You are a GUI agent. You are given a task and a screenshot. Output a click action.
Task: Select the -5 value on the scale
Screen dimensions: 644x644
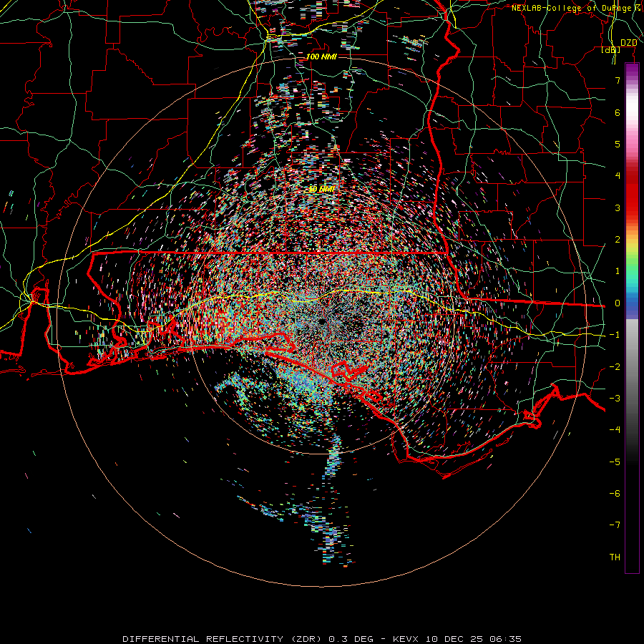(x=615, y=462)
